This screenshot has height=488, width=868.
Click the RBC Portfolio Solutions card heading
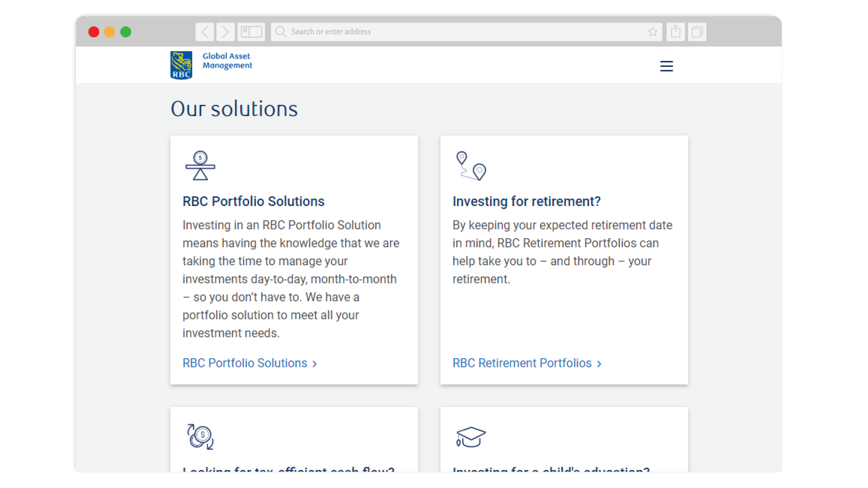pyautogui.click(x=253, y=201)
